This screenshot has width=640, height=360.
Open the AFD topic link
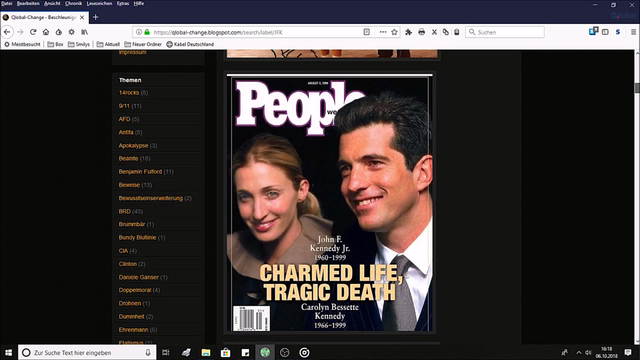[124, 119]
